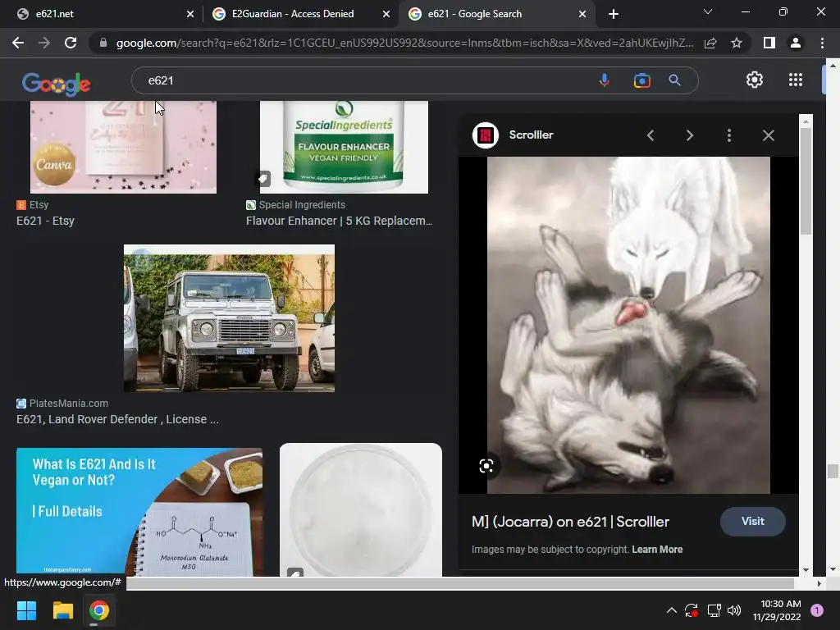This screenshot has height=630, width=840.
Task: Bookmark this page with the star
Action: point(737,43)
